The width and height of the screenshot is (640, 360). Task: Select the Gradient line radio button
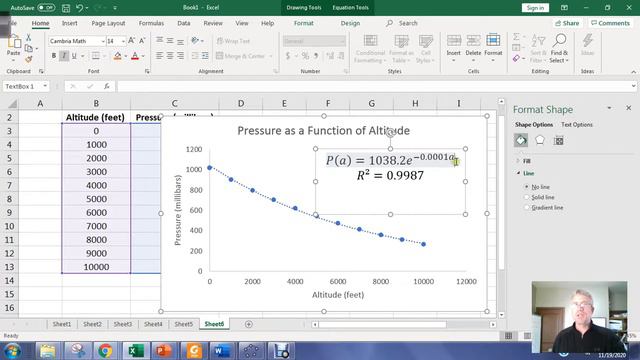[x=527, y=207]
